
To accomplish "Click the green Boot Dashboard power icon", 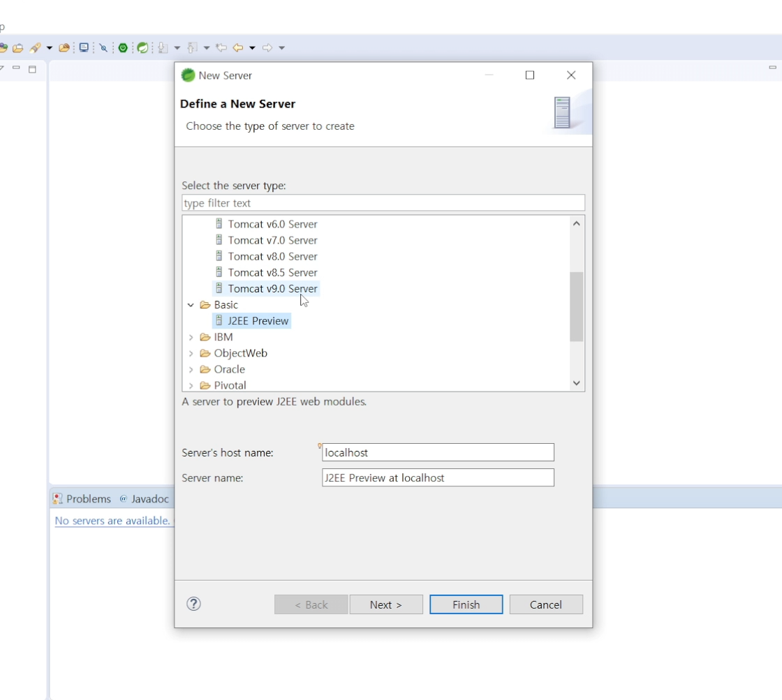I will coord(123,48).
